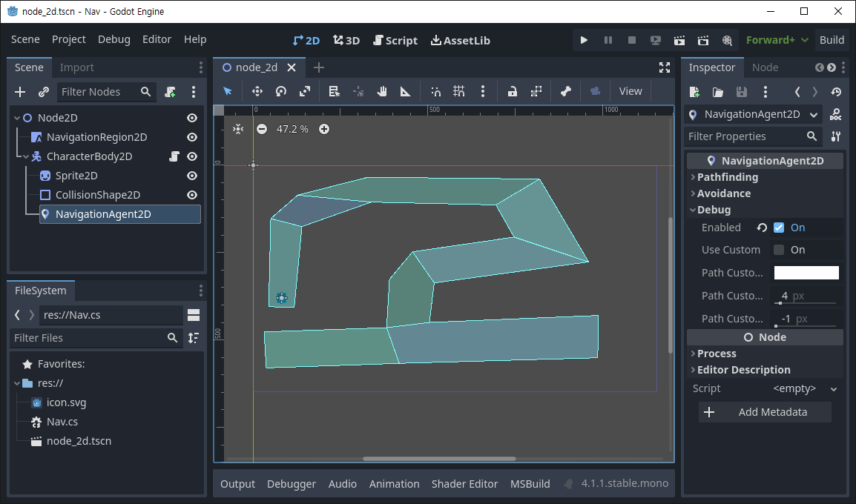This screenshot has width=856, height=504.
Task: Attach a script using the Scene dock script icon
Action: 171,92
